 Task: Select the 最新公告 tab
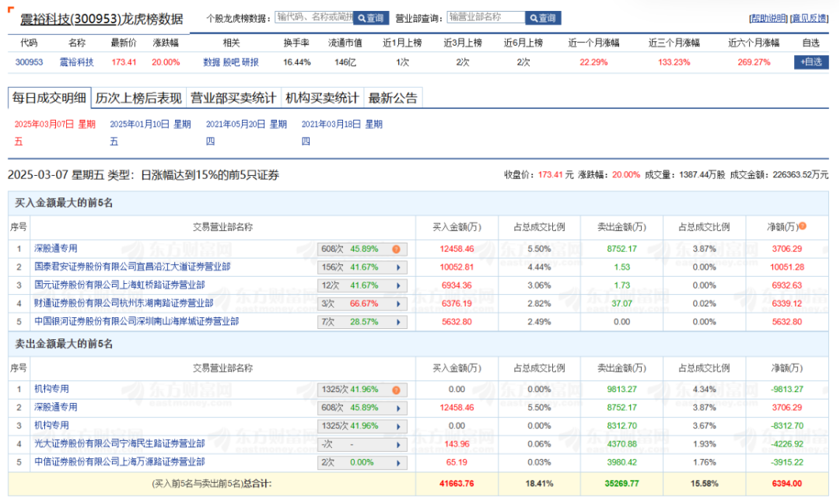[393, 98]
